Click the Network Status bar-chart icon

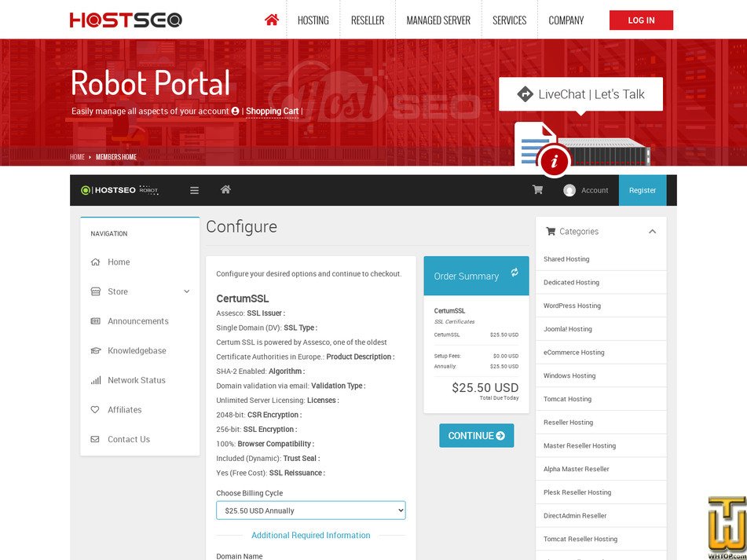(x=94, y=380)
